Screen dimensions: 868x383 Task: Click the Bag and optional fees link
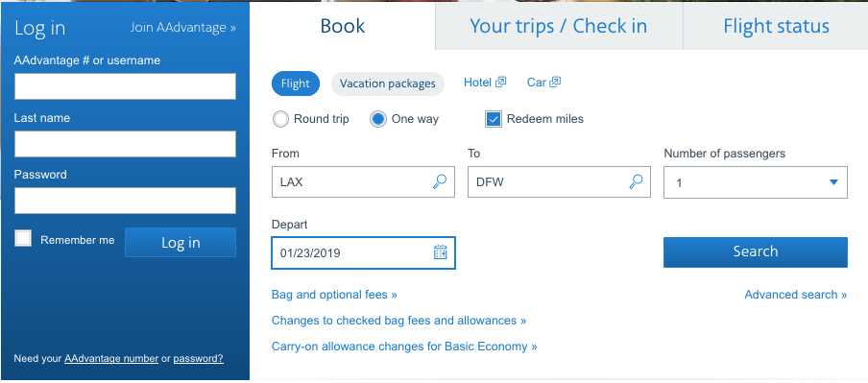click(334, 295)
